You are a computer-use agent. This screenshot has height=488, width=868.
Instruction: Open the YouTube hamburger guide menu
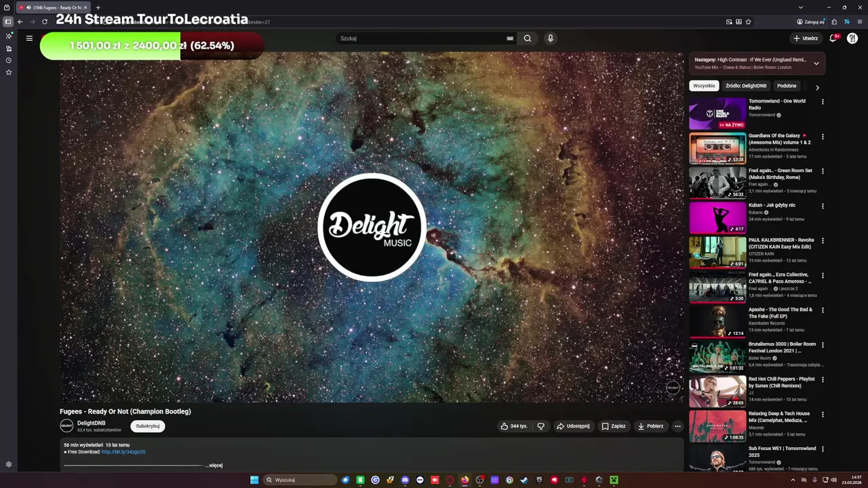pos(29,38)
